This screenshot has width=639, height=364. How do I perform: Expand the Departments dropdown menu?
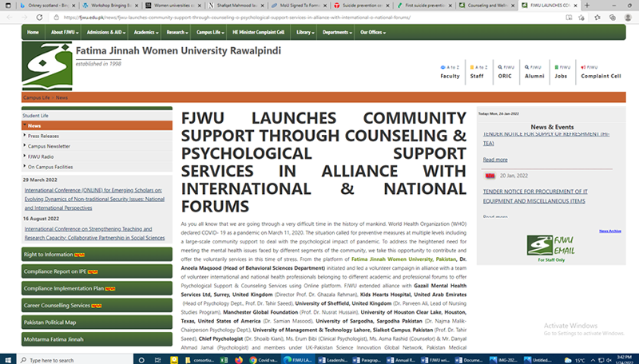337,32
